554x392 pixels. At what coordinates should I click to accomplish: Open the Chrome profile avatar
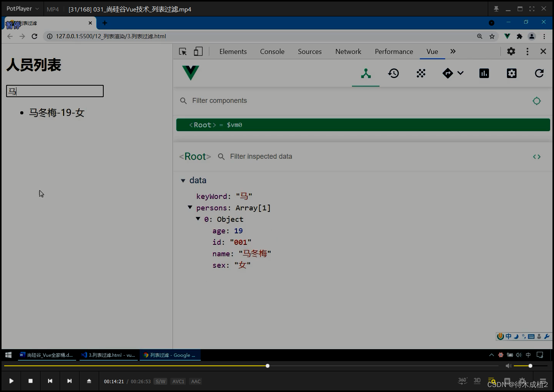pyautogui.click(x=532, y=36)
